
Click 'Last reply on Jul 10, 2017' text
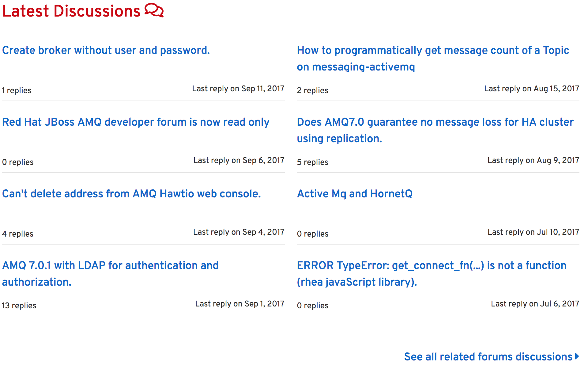pyautogui.click(x=533, y=232)
